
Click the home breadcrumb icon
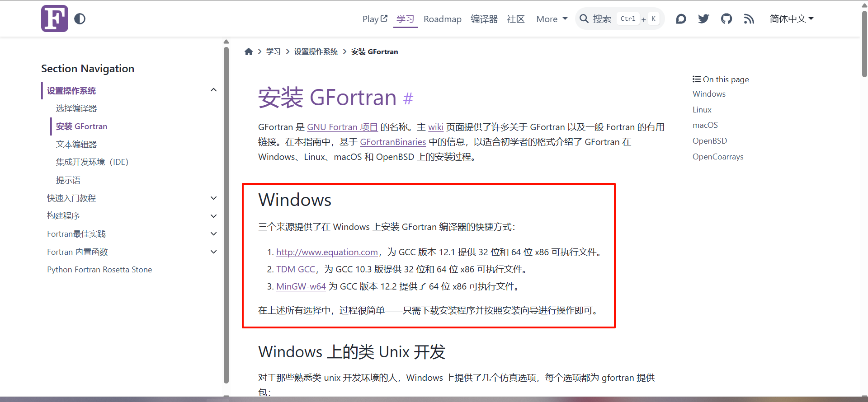pos(248,52)
